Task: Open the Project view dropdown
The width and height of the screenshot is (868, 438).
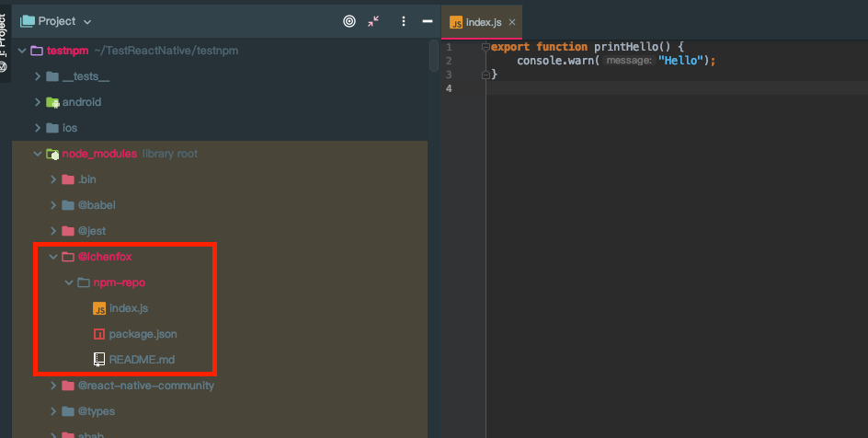Action: [x=87, y=21]
